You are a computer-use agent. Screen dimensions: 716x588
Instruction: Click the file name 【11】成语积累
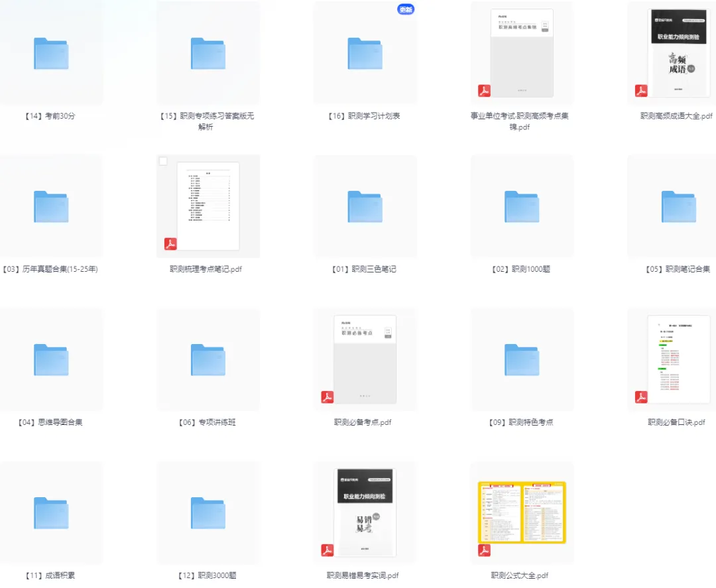pyautogui.click(x=50, y=575)
